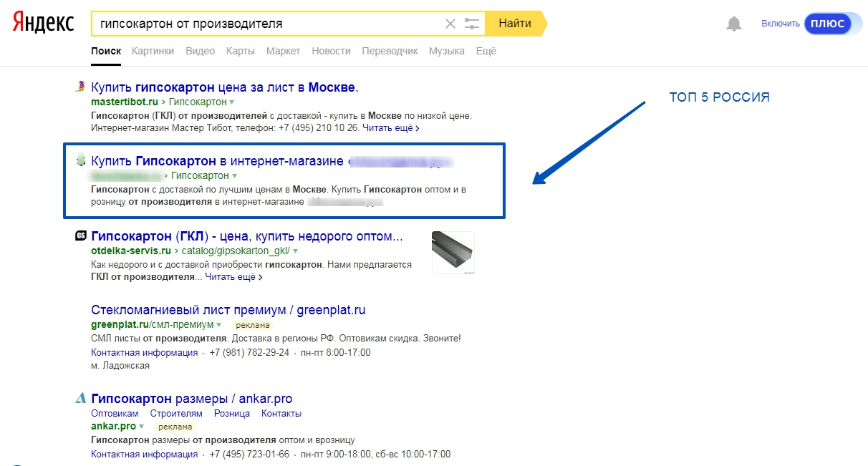The width and height of the screenshot is (868, 466).
Task: Select the Поиск tab
Action: pos(106,51)
